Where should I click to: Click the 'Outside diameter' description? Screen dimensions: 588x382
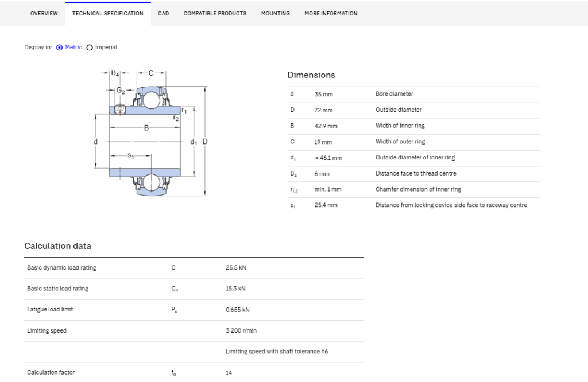(x=399, y=110)
